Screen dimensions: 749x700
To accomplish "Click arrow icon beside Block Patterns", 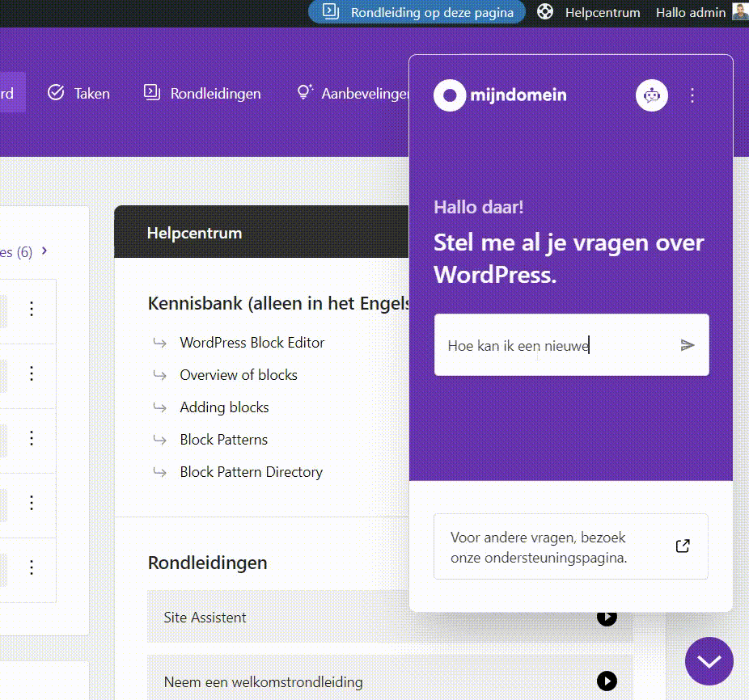I will point(159,440).
